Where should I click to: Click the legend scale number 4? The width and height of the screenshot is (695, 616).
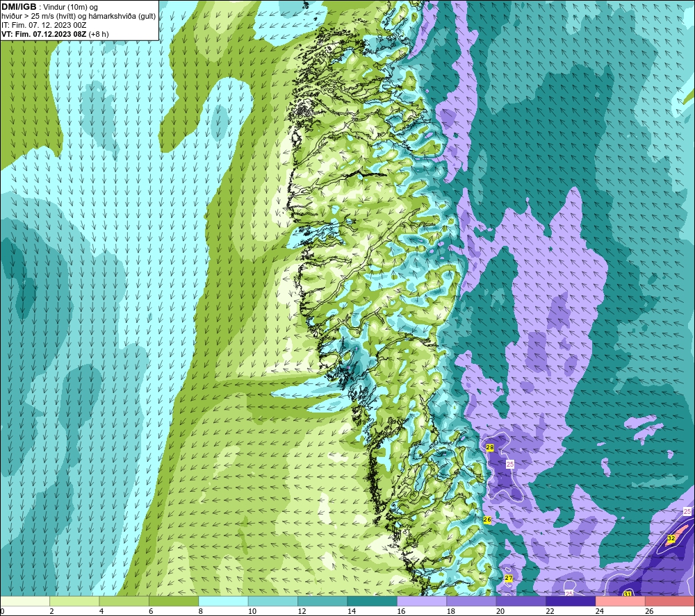click(x=101, y=611)
